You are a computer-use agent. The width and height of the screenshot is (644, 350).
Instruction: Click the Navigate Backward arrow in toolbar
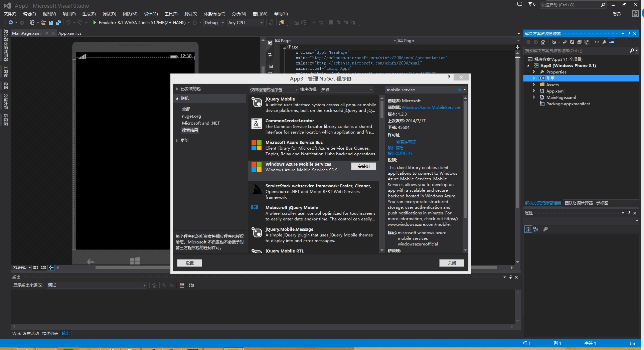pyautogui.click(x=11, y=23)
